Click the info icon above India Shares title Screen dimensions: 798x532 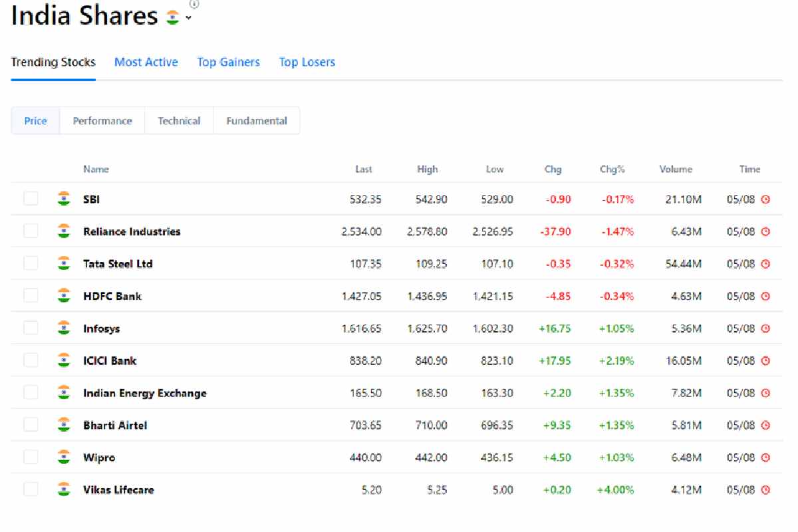194,3
